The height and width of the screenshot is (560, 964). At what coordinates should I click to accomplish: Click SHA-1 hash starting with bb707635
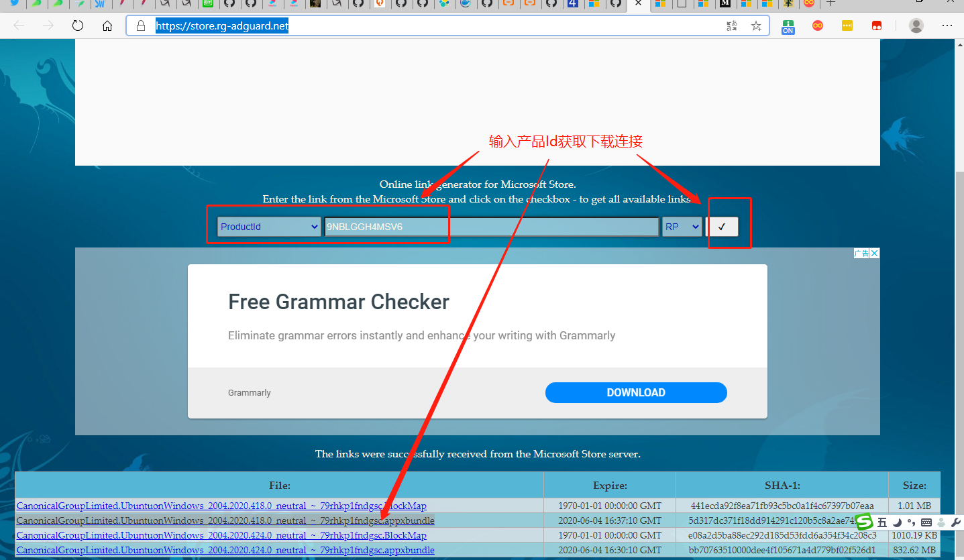782,550
